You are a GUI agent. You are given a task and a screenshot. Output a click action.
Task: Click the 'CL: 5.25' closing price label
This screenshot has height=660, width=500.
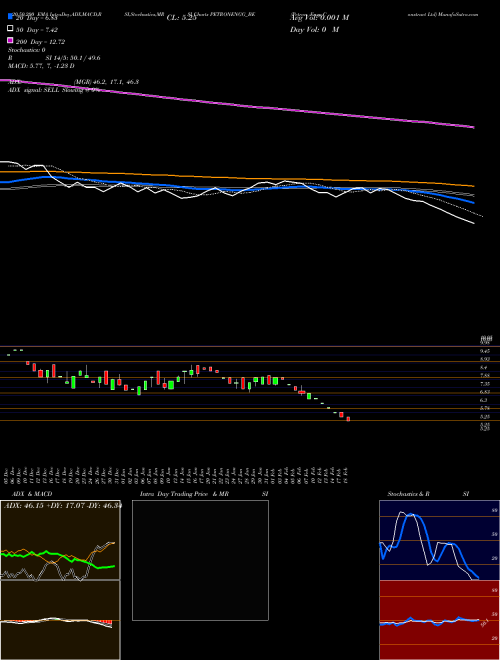pyautogui.click(x=181, y=18)
